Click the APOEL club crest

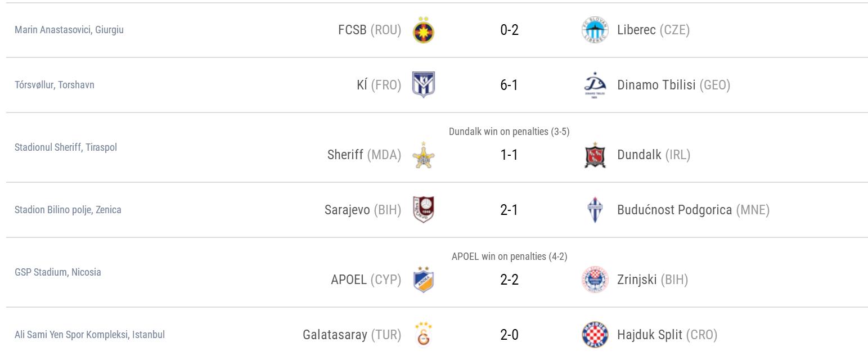click(x=423, y=280)
